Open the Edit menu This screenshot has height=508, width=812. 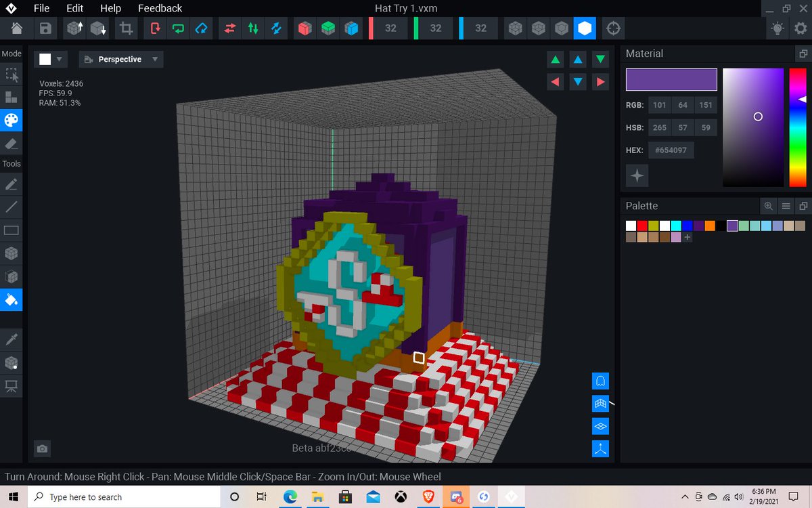tap(74, 8)
